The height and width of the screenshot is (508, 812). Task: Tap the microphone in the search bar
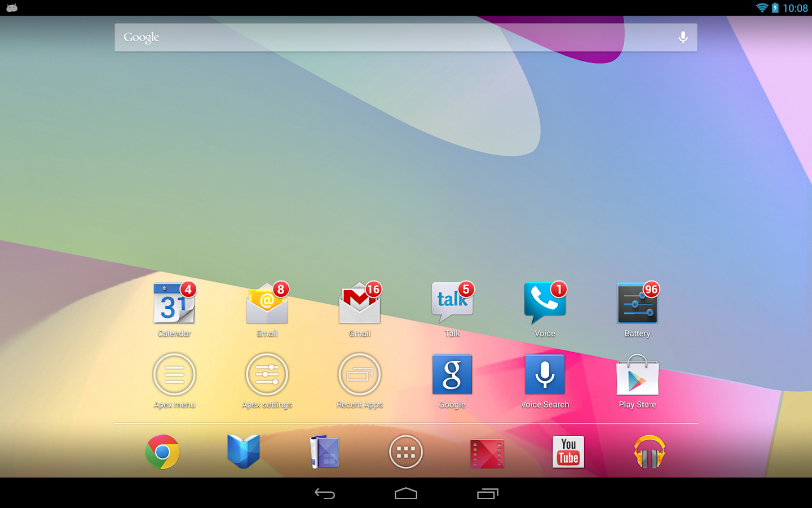[683, 37]
